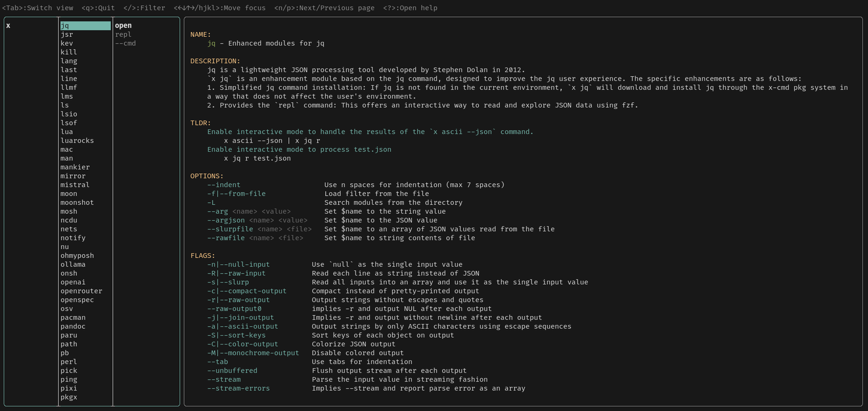
Task: Select the pkgx entry
Action: point(68,397)
